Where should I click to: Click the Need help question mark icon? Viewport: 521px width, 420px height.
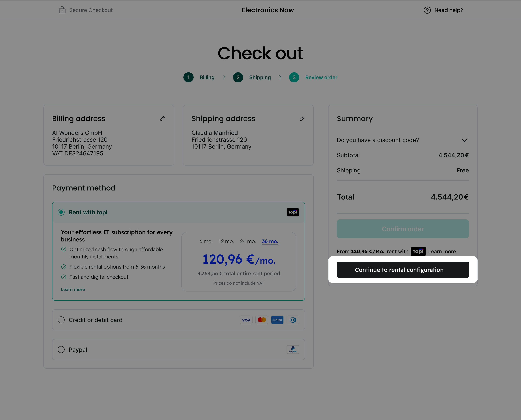tap(427, 10)
